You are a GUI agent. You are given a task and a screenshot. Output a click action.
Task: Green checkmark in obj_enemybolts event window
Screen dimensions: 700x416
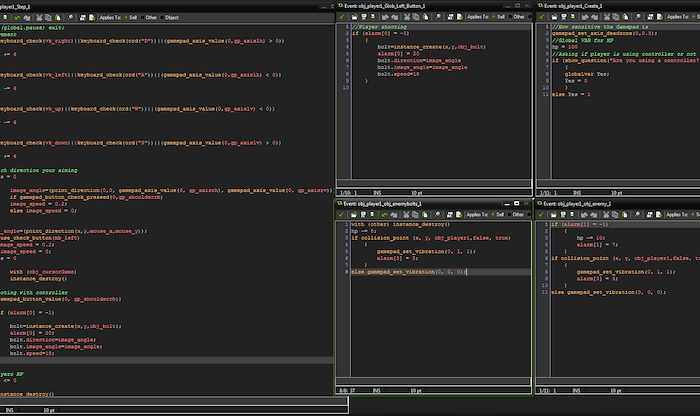[342, 215]
